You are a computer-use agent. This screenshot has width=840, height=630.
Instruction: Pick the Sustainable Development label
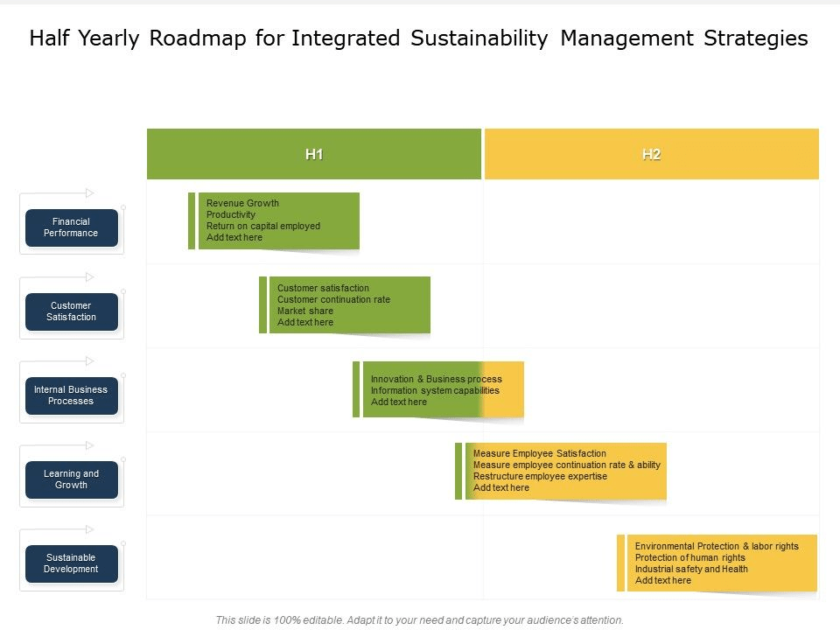tap(72, 563)
